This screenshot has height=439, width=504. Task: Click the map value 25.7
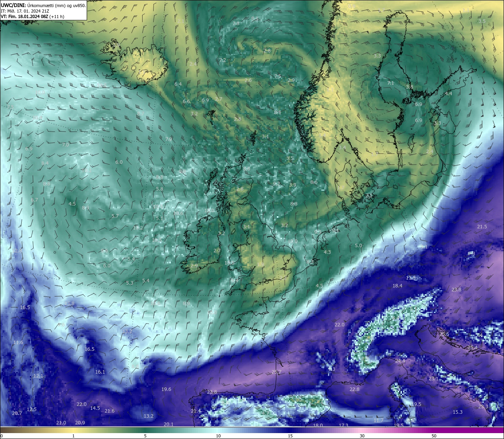click(276, 372)
